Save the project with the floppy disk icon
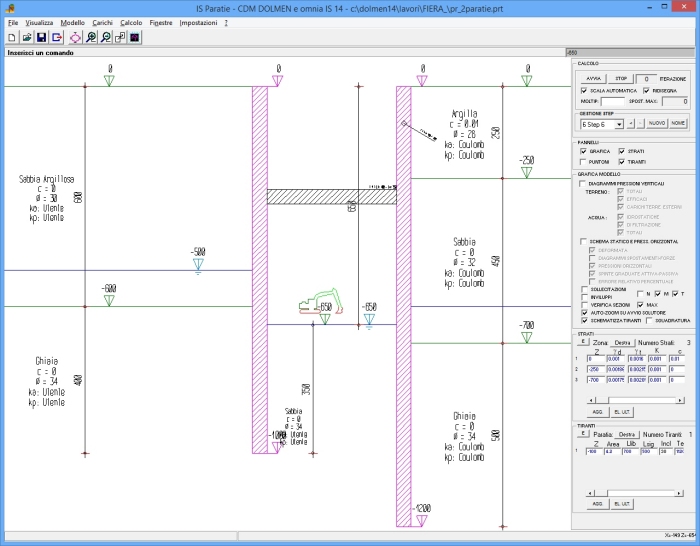This screenshot has height=546, width=700. point(42,38)
